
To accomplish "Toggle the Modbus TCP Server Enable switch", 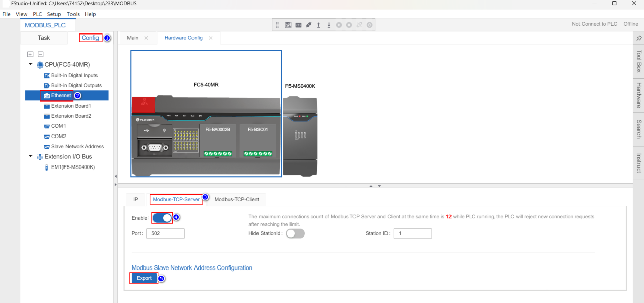I will (163, 218).
